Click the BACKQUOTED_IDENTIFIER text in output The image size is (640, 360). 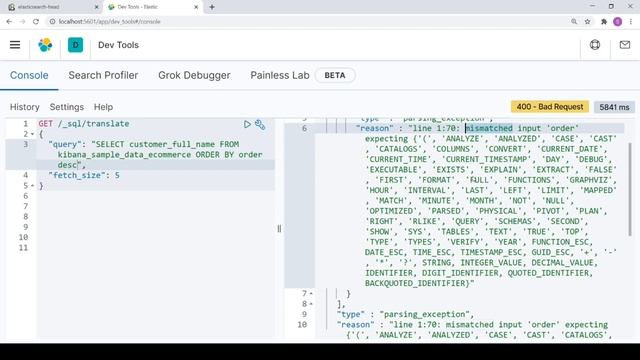coord(417,283)
